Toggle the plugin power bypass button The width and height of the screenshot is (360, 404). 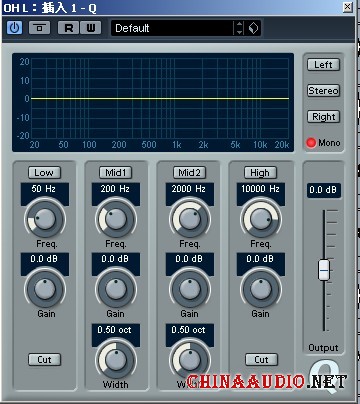tap(14, 28)
